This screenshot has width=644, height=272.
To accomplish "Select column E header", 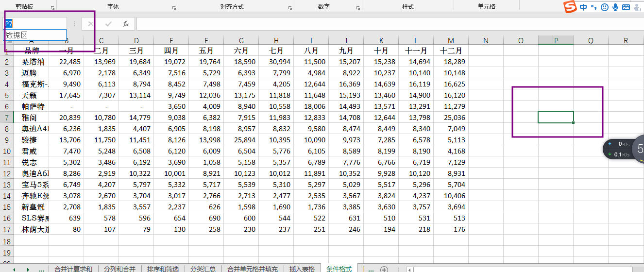I will [171, 40].
